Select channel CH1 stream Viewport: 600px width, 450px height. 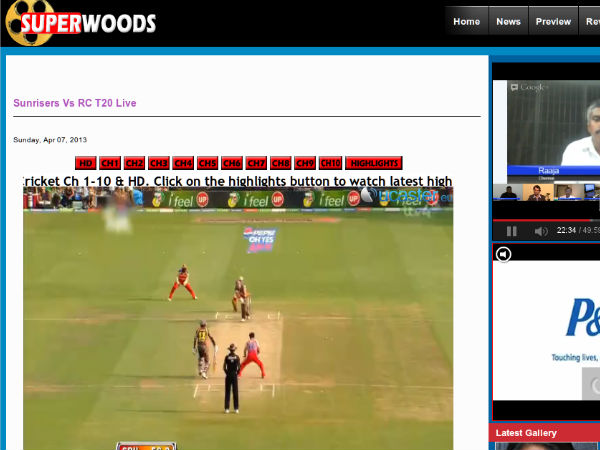[x=110, y=163]
